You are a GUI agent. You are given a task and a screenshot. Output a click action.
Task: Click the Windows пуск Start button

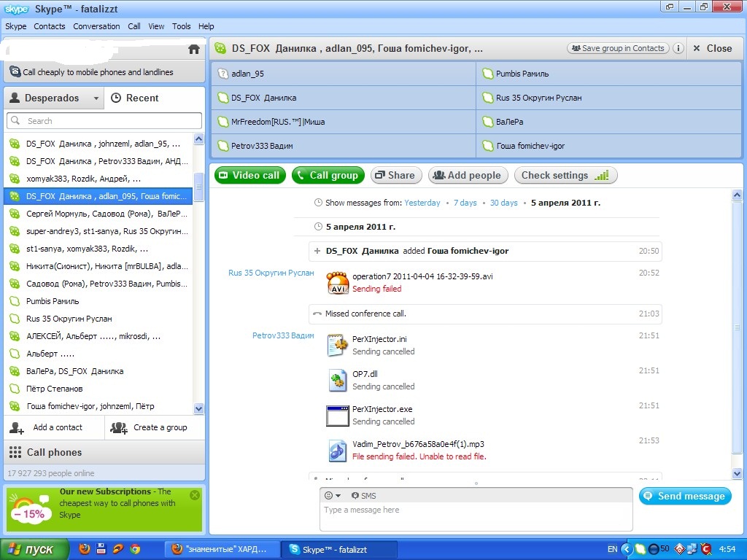coord(34,550)
